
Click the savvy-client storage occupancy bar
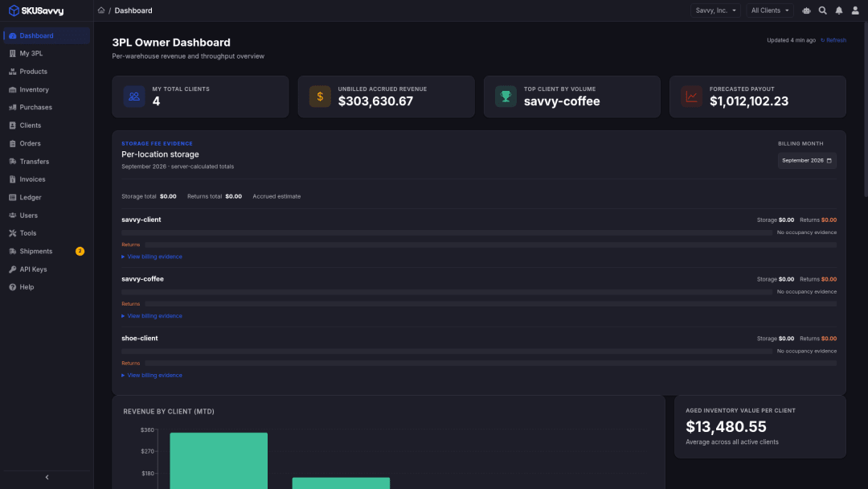pos(447,232)
